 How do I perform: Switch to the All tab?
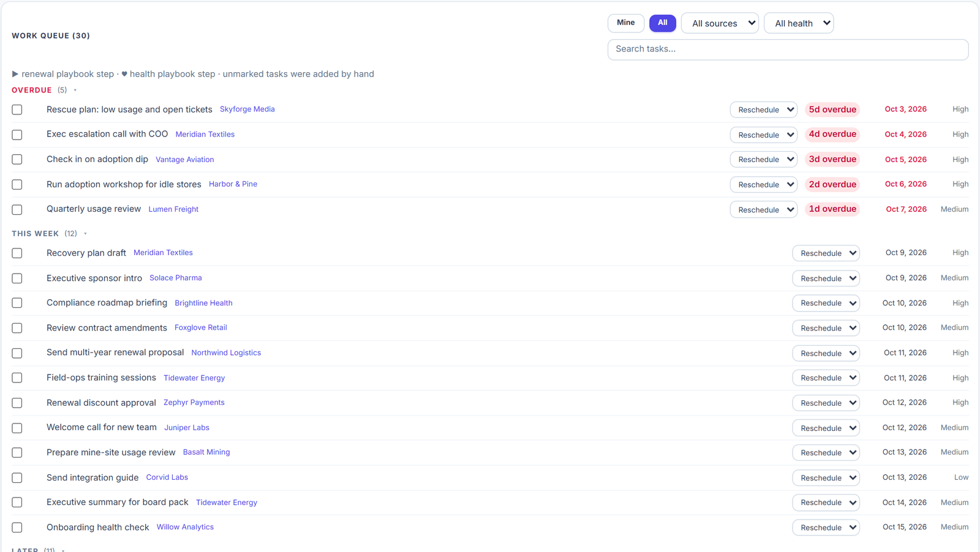coord(663,23)
